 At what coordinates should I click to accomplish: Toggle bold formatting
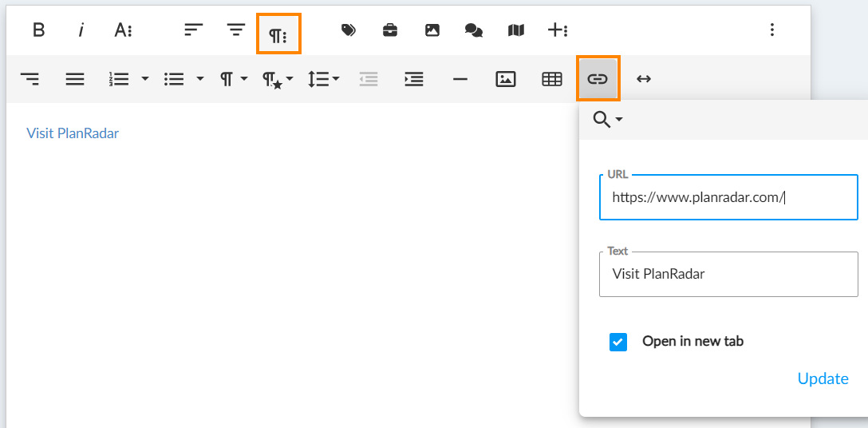pos(38,30)
